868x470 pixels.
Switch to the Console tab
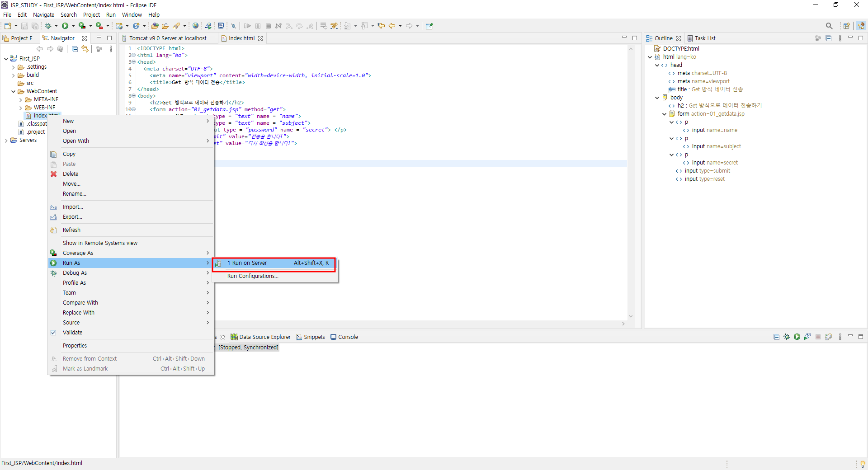pyautogui.click(x=344, y=337)
